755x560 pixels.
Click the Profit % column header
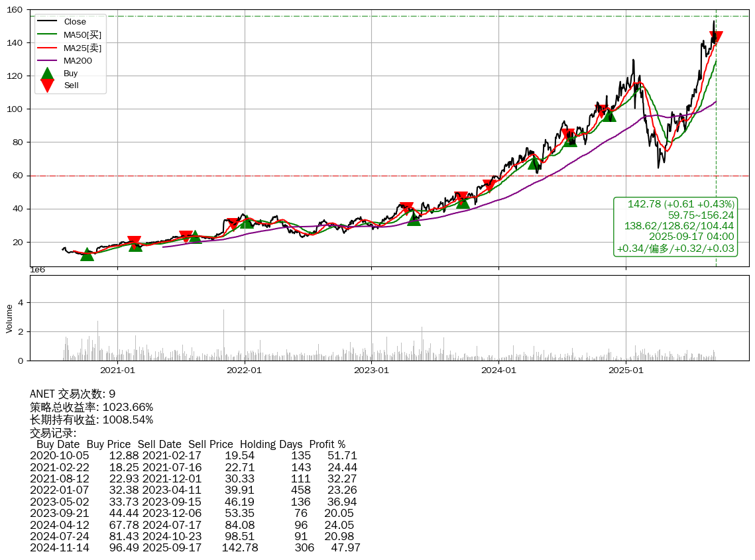[x=327, y=444]
